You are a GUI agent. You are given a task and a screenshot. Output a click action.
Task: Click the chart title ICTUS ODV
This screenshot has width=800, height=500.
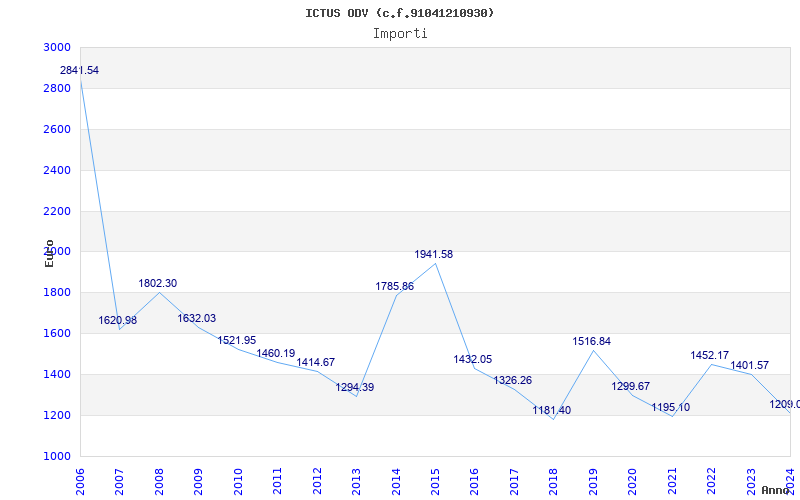pos(399,13)
